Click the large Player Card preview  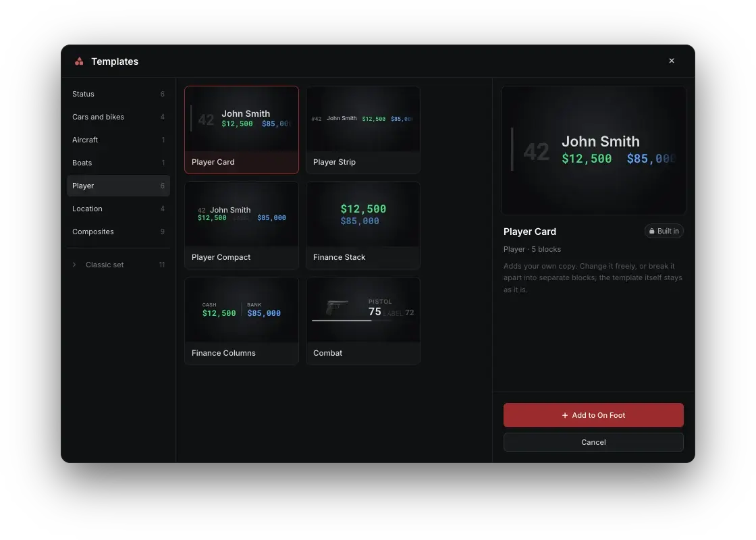[593, 151]
